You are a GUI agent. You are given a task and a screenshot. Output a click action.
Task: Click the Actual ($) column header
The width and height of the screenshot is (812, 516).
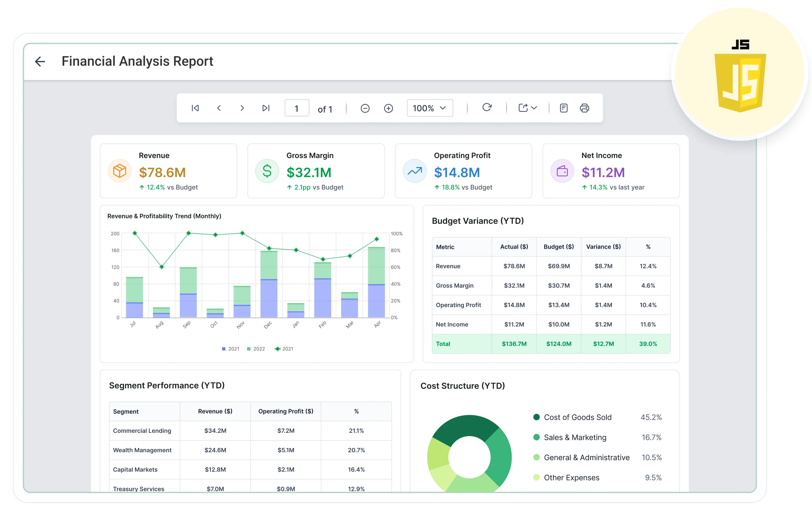[x=514, y=247]
